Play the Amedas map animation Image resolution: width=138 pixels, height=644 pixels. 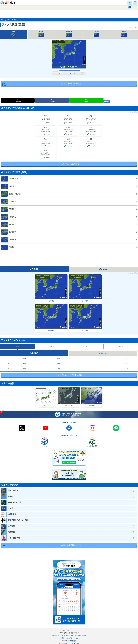55,71
